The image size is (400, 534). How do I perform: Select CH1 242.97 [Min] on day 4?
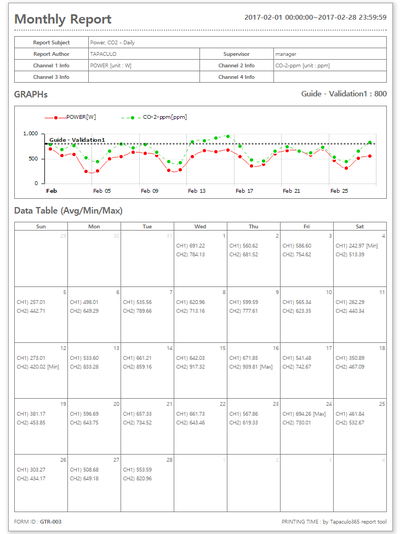click(357, 246)
